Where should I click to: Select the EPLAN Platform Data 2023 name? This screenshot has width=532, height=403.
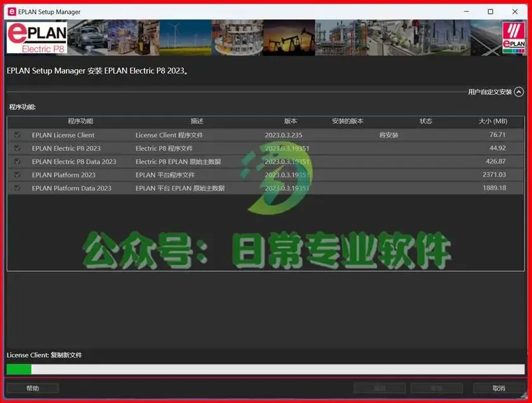point(72,188)
